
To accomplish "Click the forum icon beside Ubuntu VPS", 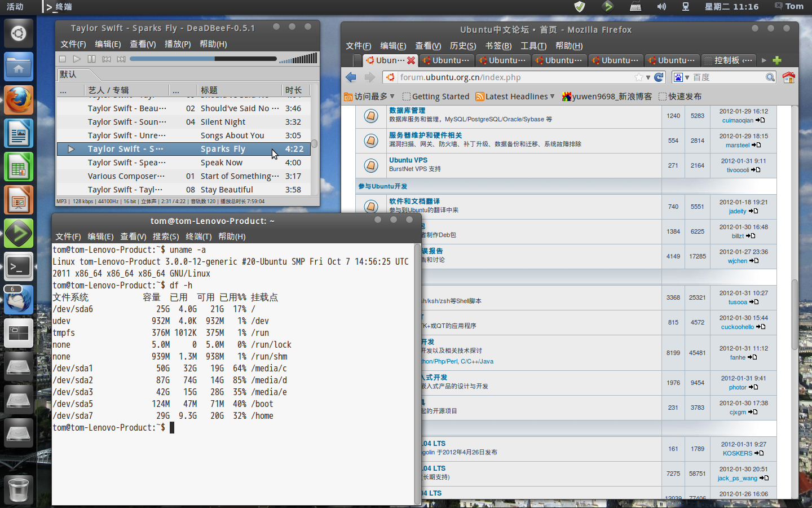I will pyautogui.click(x=370, y=165).
